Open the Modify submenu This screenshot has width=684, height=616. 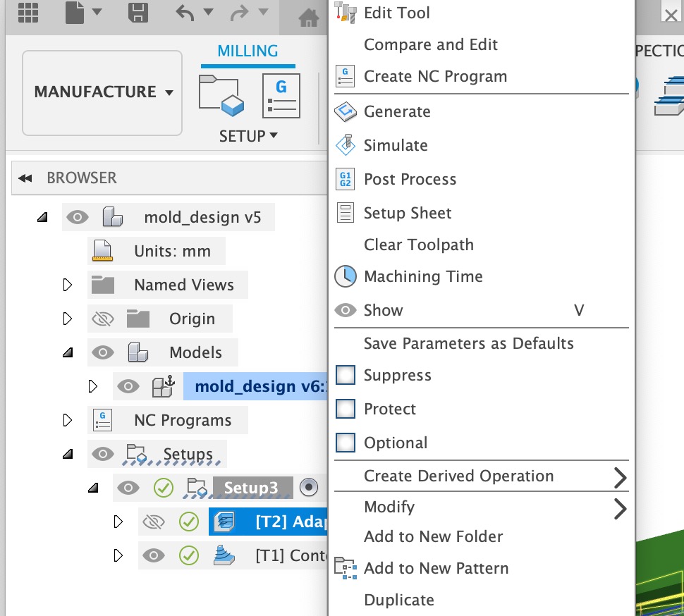tap(481, 507)
